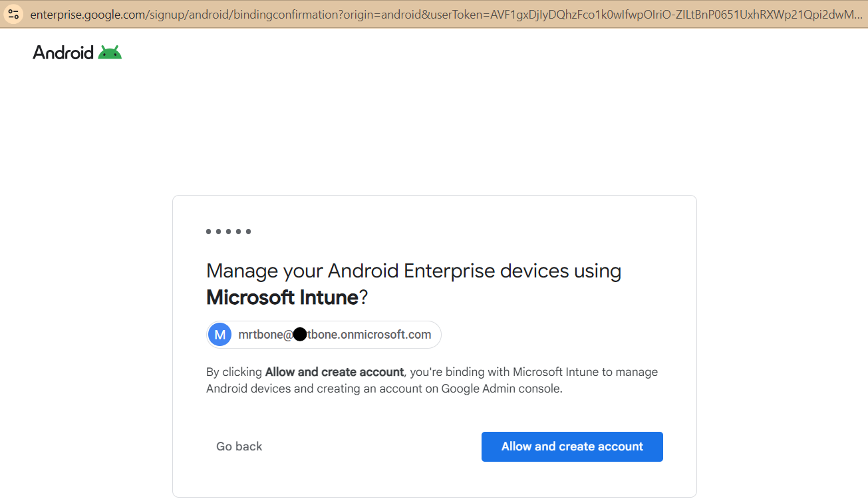Click the fourth dot of the step indicator

point(239,232)
